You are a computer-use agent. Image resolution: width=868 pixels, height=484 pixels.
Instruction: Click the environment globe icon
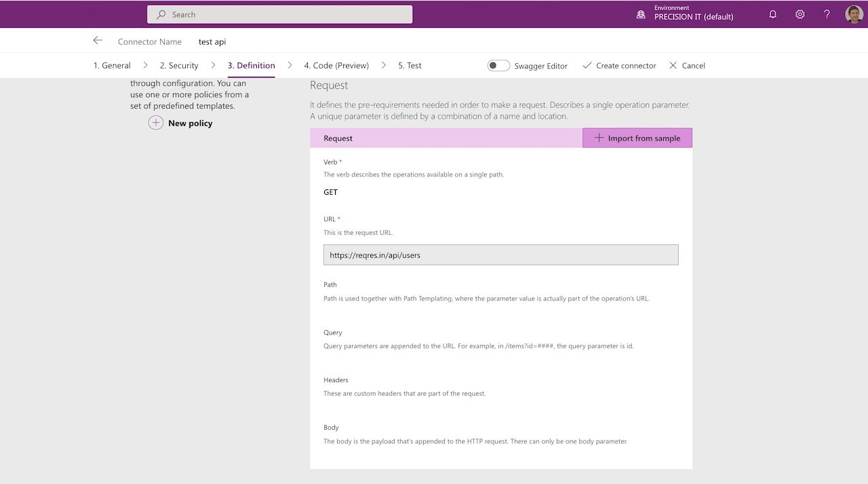(641, 14)
